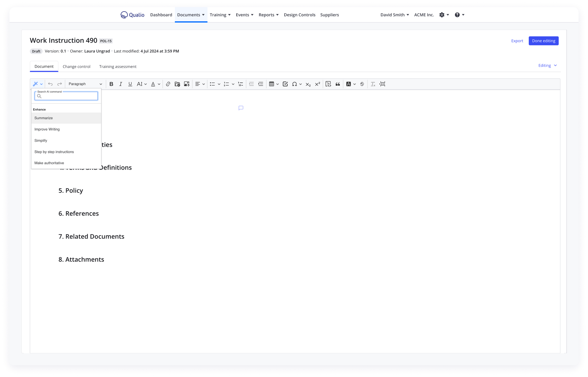Upload an image into the document

[x=187, y=84]
